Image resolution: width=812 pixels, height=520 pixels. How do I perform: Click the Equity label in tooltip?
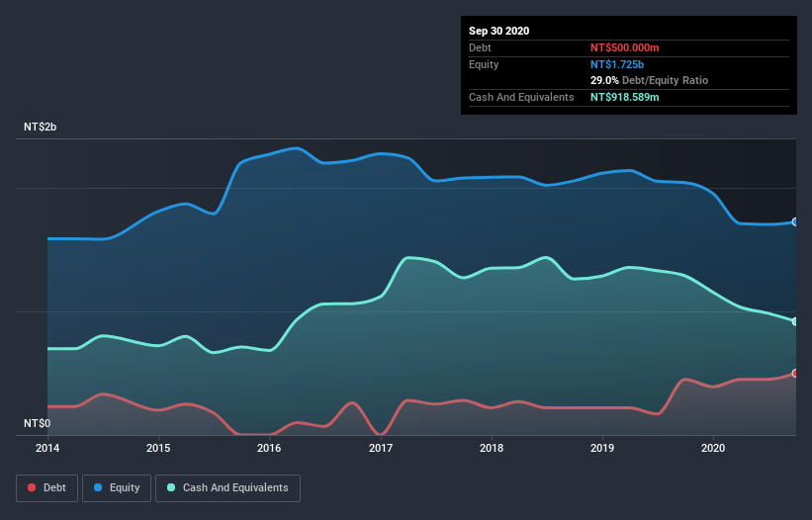[484, 64]
